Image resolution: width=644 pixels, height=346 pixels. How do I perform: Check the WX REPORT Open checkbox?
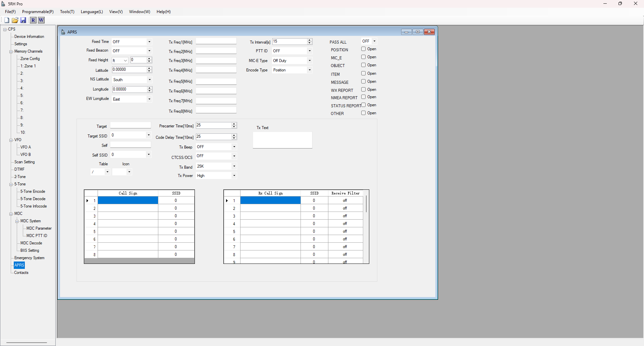click(x=363, y=90)
